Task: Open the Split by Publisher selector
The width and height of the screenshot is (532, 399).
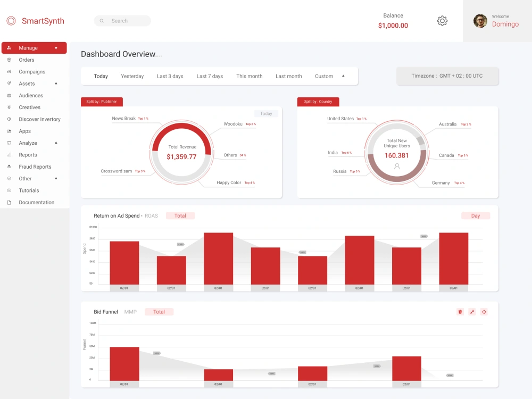Action: (x=102, y=102)
